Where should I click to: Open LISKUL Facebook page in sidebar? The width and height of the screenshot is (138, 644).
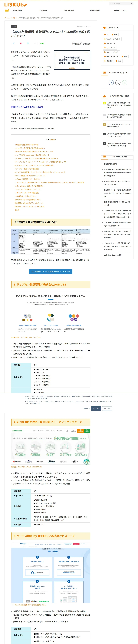pos(111,83)
